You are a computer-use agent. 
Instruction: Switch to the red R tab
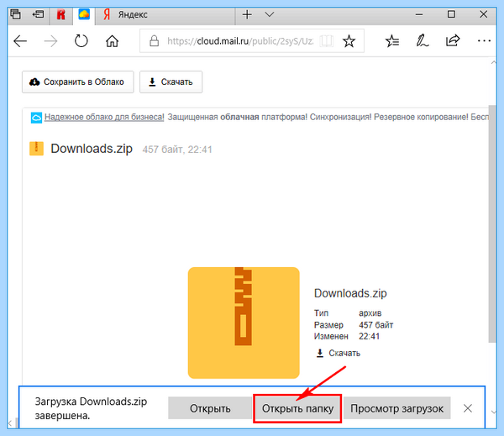point(60,15)
